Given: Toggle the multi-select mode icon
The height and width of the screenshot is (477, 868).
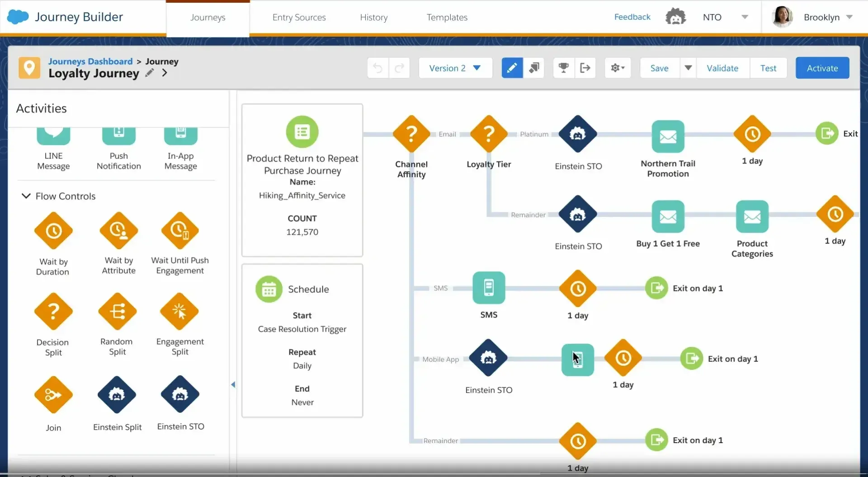Looking at the screenshot, I should 534,68.
